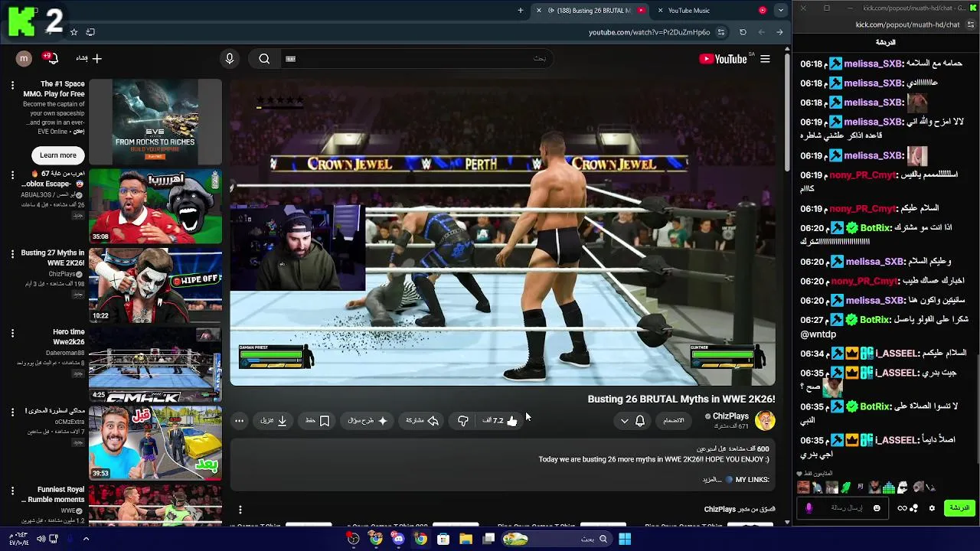The height and width of the screenshot is (551, 980).
Task: Open the Busting 27 Myths video thumbnail
Action: coord(155,285)
